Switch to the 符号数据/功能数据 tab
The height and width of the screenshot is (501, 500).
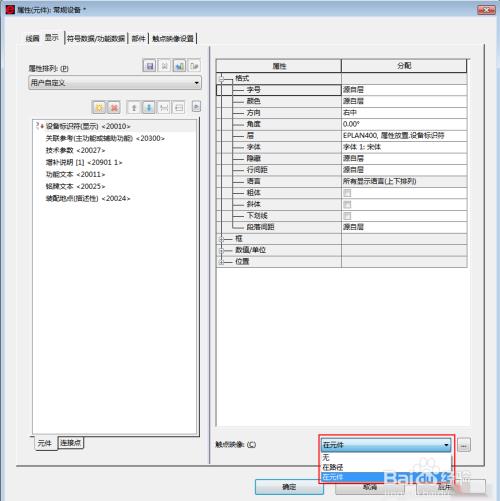(96, 38)
